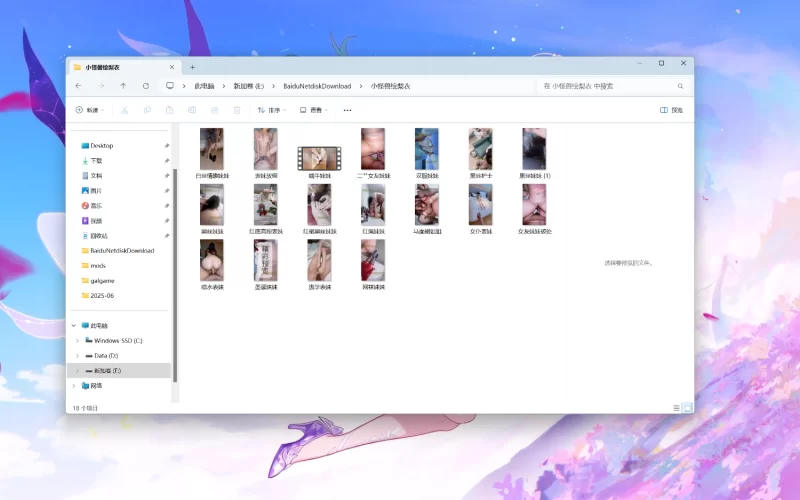Click the Delete trash icon
The height and width of the screenshot is (500, 800).
pos(237,110)
